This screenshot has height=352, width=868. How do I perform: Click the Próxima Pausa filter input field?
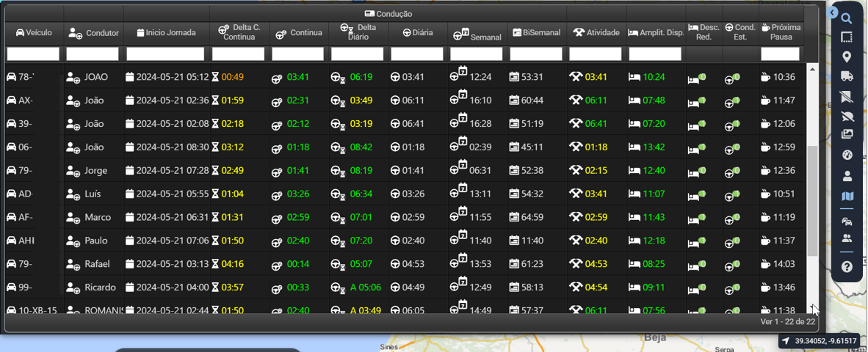(x=780, y=54)
